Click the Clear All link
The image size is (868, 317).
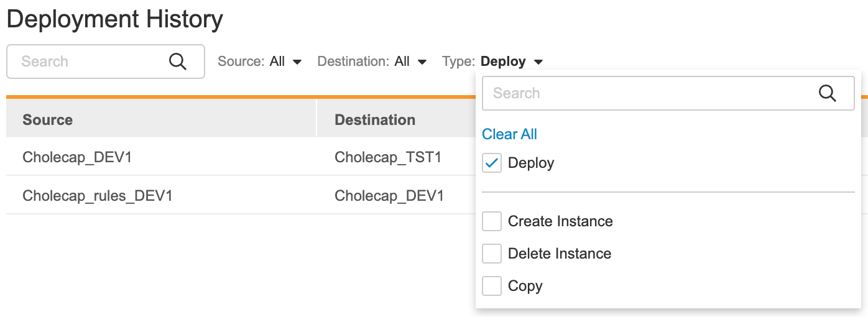point(509,134)
